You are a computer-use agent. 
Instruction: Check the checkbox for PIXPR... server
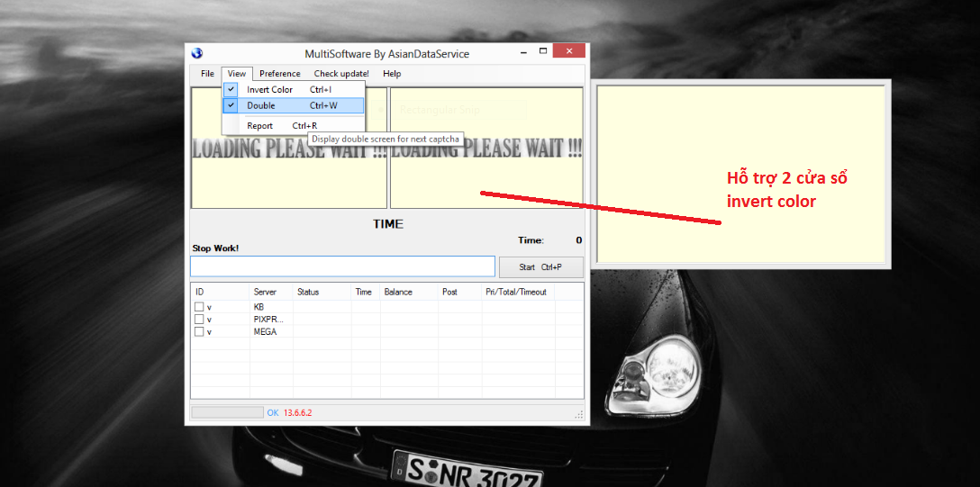[x=199, y=319]
